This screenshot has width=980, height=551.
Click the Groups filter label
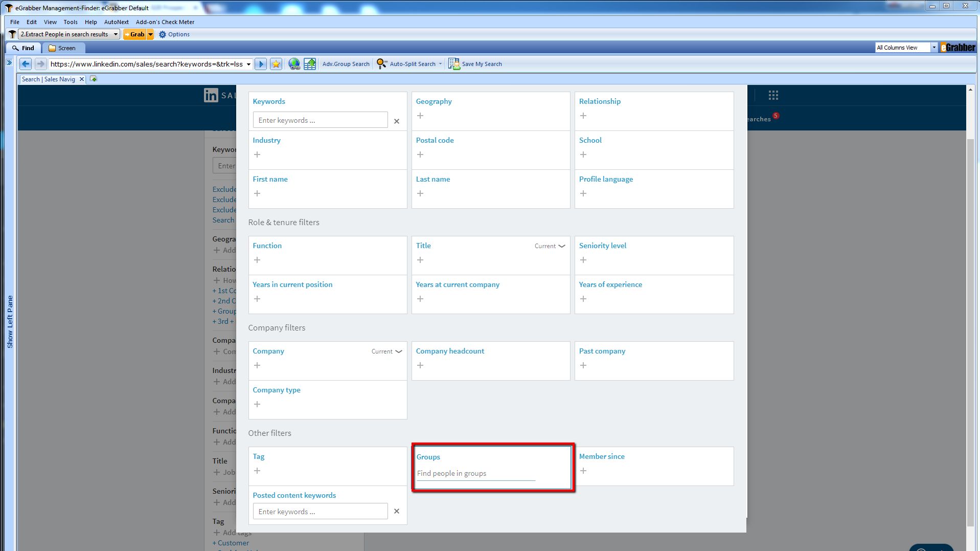(x=428, y=457)
